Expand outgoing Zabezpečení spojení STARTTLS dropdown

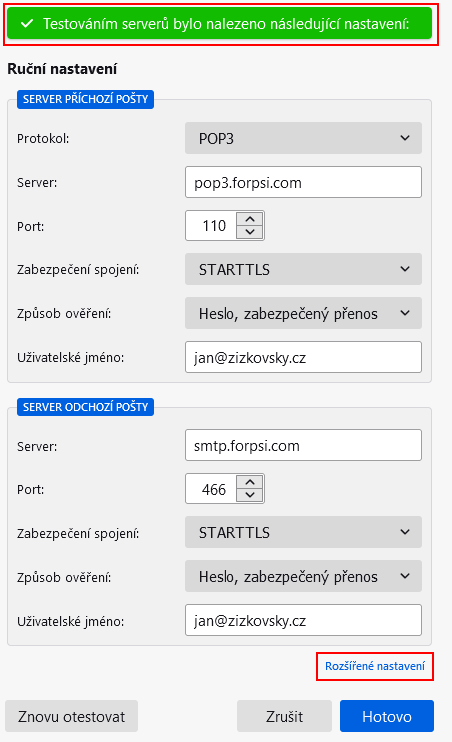[303, 532]
